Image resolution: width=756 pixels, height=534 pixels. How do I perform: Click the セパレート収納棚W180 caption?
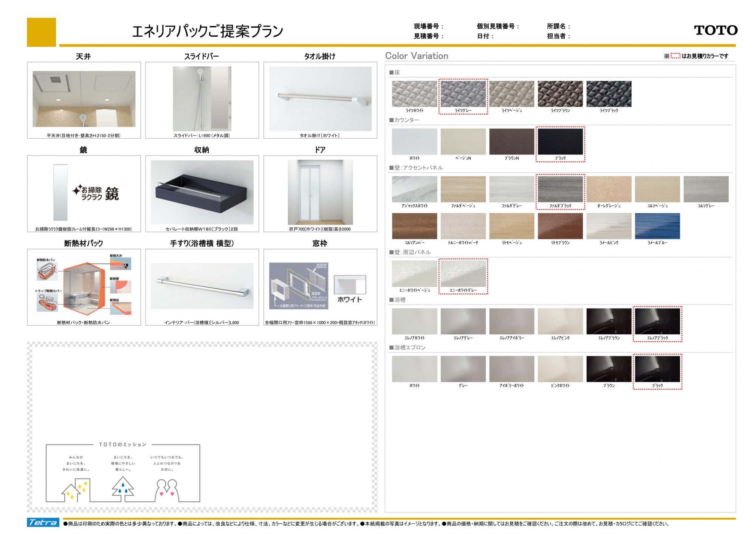pos(202,229)
